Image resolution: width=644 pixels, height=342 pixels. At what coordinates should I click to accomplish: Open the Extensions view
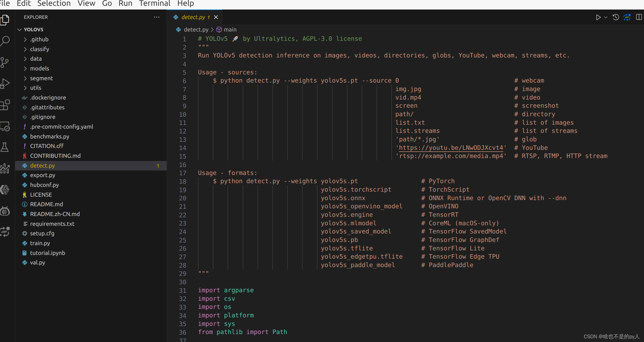tap(5, 105)
